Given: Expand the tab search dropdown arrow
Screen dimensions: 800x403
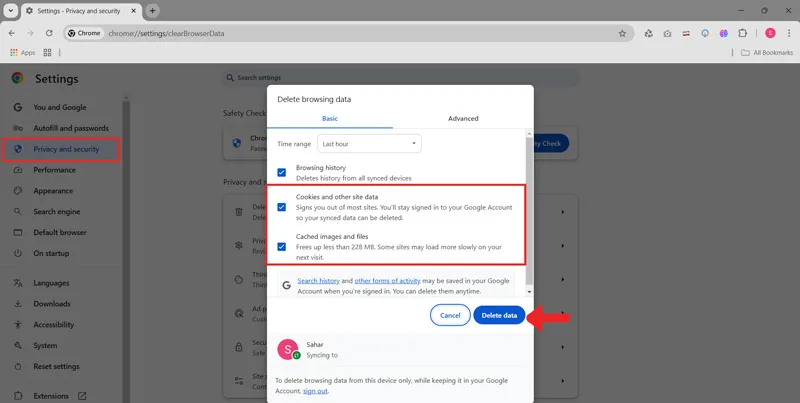Looking at the screenshot, I should tap(11, 11).
